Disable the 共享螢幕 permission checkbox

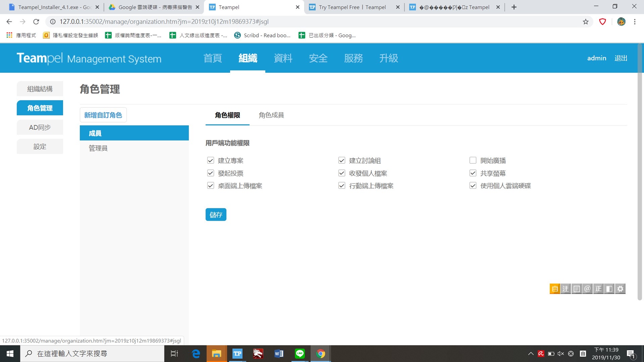[x=473, y=173]
